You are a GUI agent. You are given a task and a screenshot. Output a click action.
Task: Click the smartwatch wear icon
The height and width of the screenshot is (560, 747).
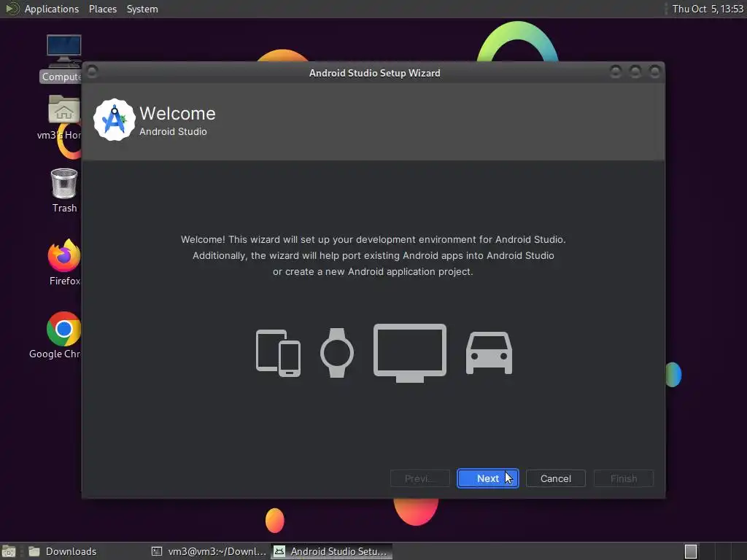(x=337, y=353)
